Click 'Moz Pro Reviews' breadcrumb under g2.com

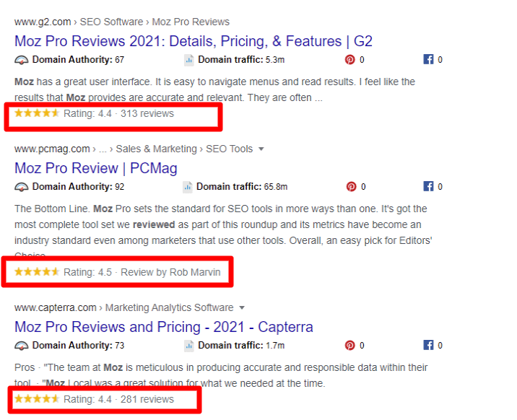(191, 22)
